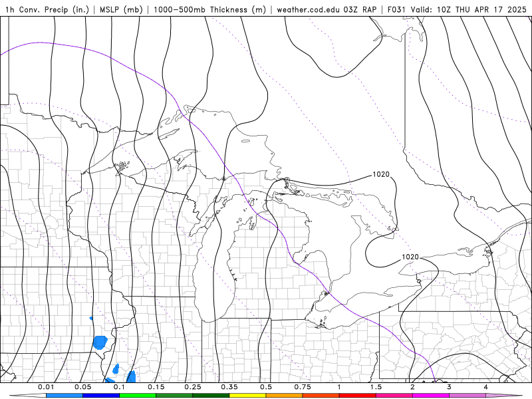532x399 pixels.
Task: Click the 0.35 legend tick label
Action: (229, 387)
